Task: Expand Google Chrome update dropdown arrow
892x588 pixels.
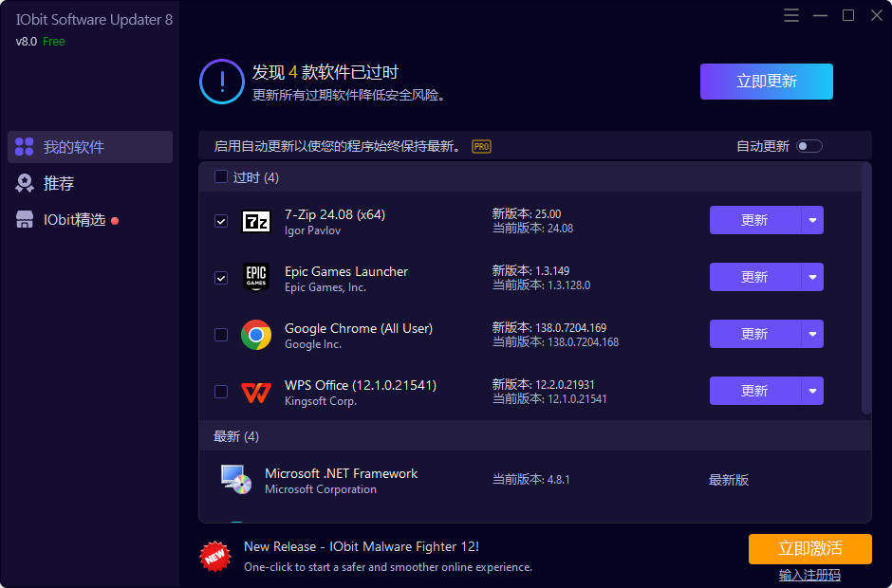Action: coord(812,334)
